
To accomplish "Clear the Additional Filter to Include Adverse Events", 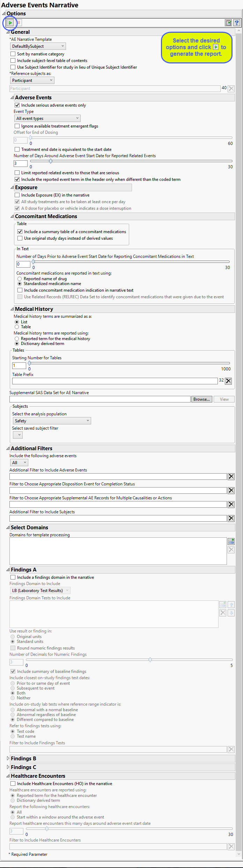I will click(x=231, y=477).
